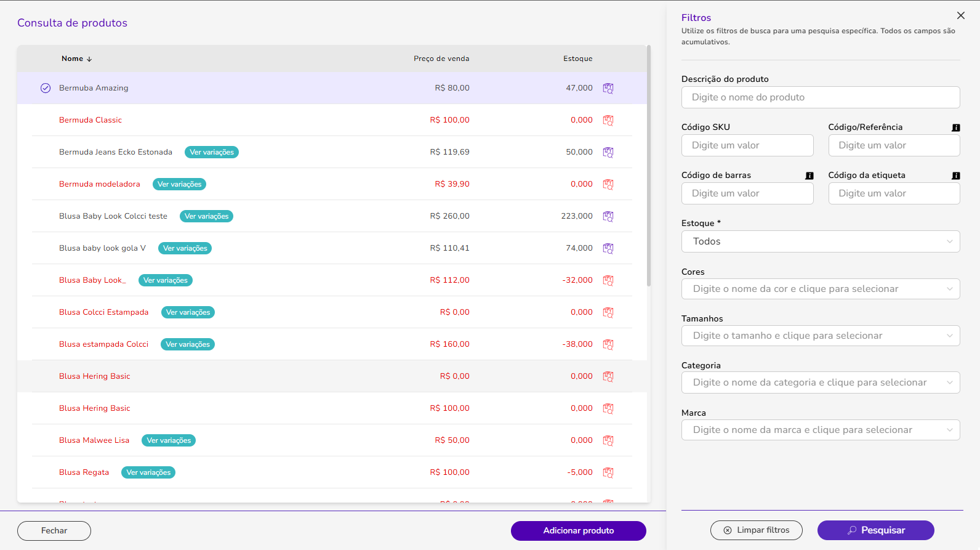Focus the Código/Referência input field
The height and width of the screenshot is (550, 980).
(894, 145)
